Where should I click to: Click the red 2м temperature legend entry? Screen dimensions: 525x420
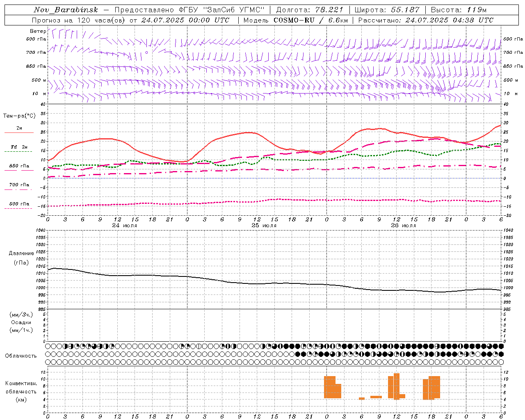pos(19,130)
